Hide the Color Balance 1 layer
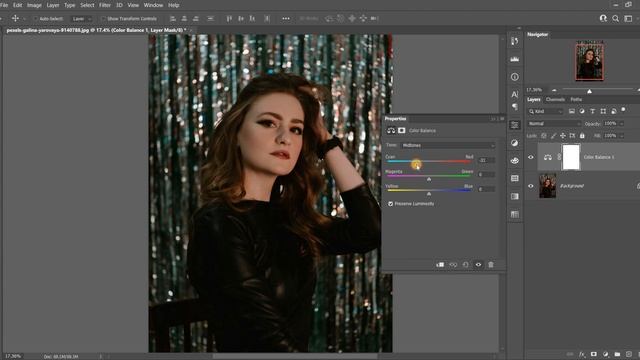Screen dimensions: 640x360 pyautogui.click(x=531, y=157)
